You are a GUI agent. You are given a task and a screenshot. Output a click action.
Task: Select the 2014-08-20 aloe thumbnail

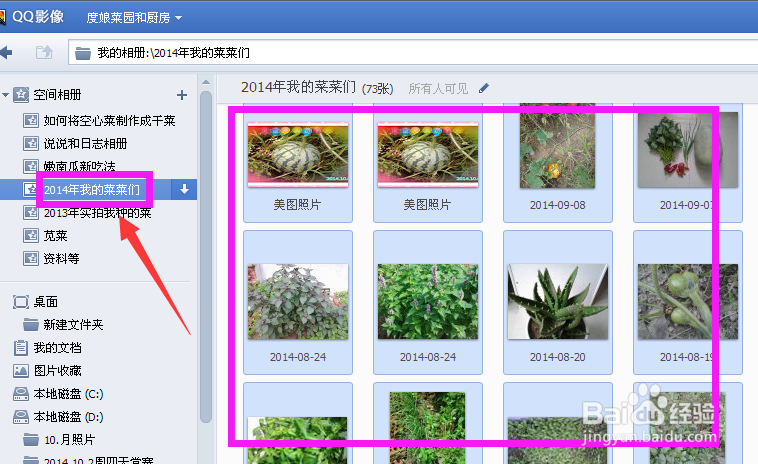(557, 303)
